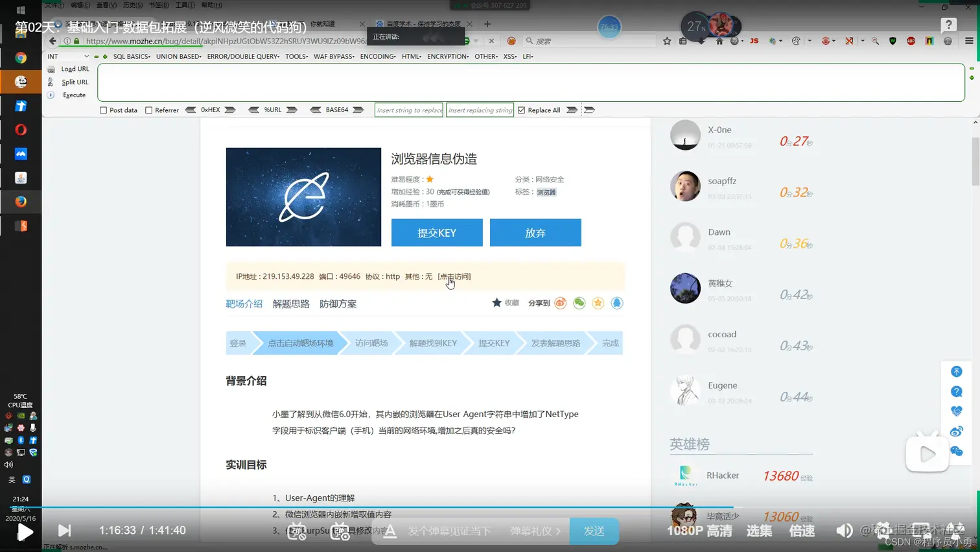This screenshot has height=552, width=980.
Task: Open the 选集 episode list
Action: point(759,531)
